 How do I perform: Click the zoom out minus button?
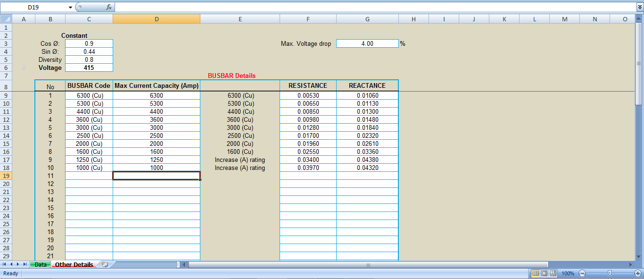[x=582, y=273]
